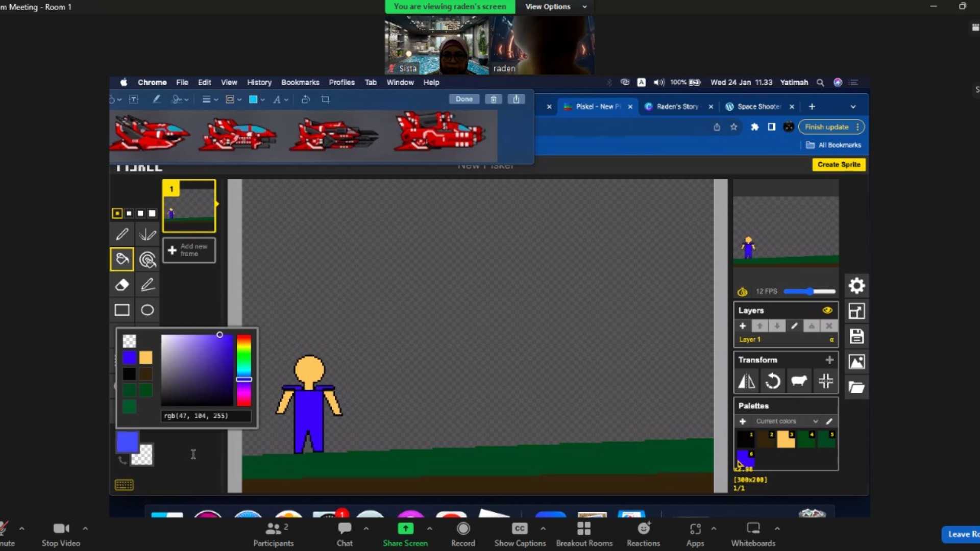Click Add new frame button

(189, 250)
